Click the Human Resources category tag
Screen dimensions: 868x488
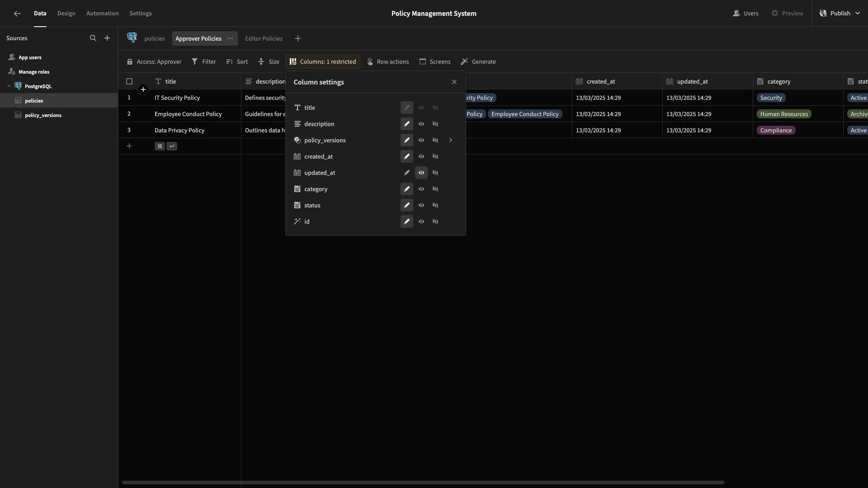click(x=784, y=114)
